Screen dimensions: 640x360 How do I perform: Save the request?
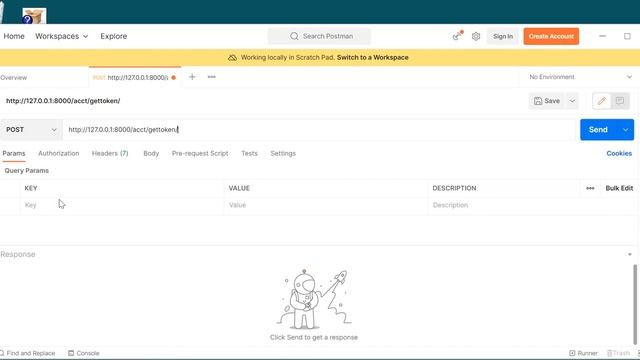click(547, 101)
